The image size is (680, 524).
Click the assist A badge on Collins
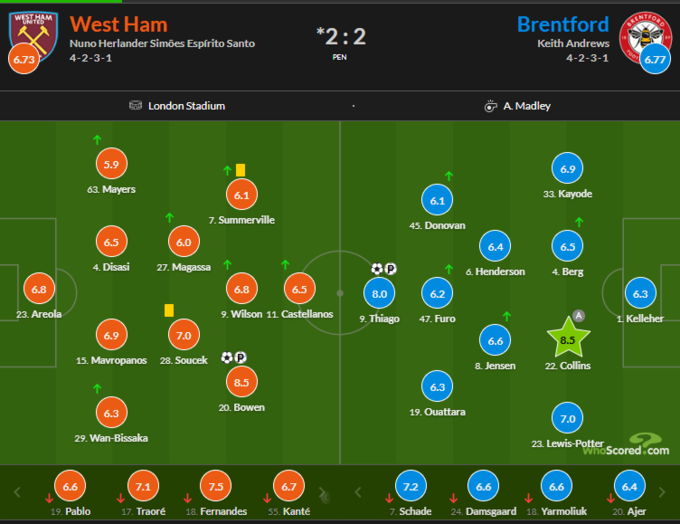(x=579, y=315)
